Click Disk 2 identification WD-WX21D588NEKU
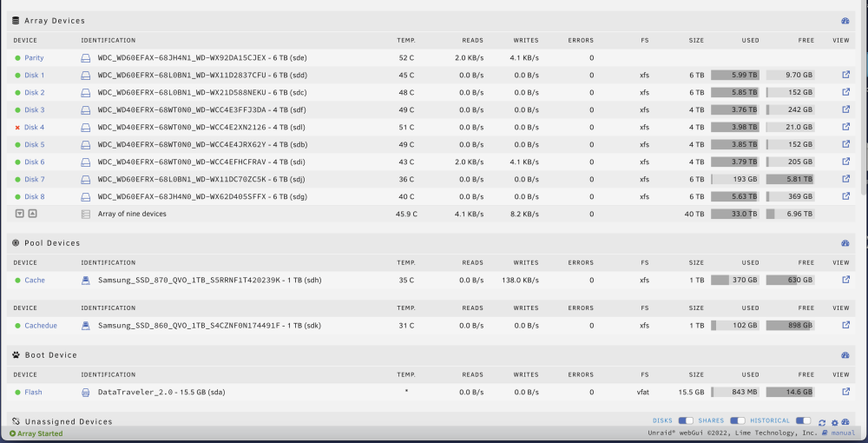Image resolution: width=868 pixels, height=443 pixels. point(202,92)
